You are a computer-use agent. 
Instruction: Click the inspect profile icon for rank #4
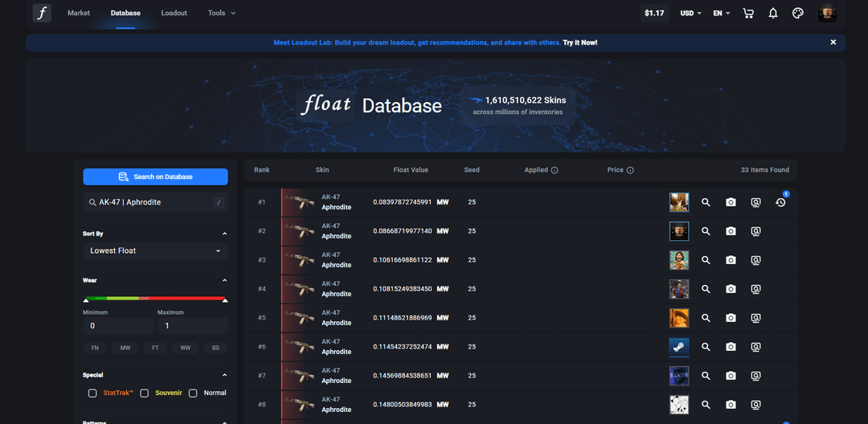click(755, 289)
